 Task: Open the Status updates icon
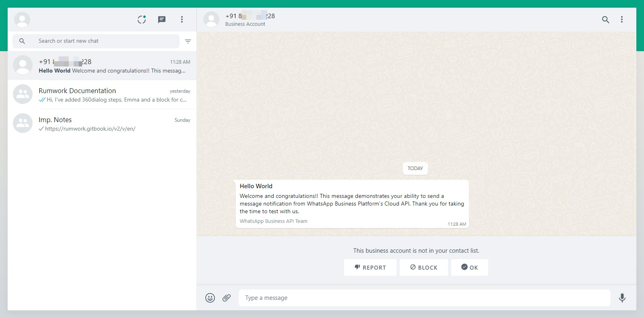[142, 19]
